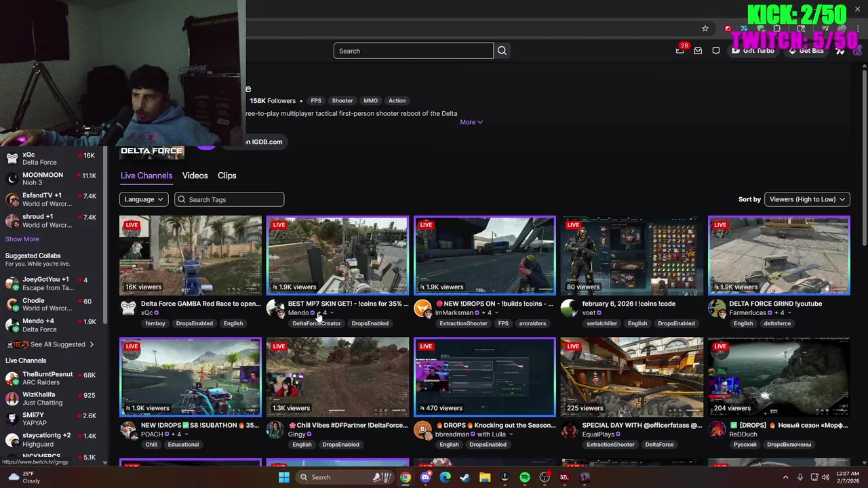This screenshot has width=868, height=488.
Task: Open Discord from the taskbar
Action: (x=425, y=477)
